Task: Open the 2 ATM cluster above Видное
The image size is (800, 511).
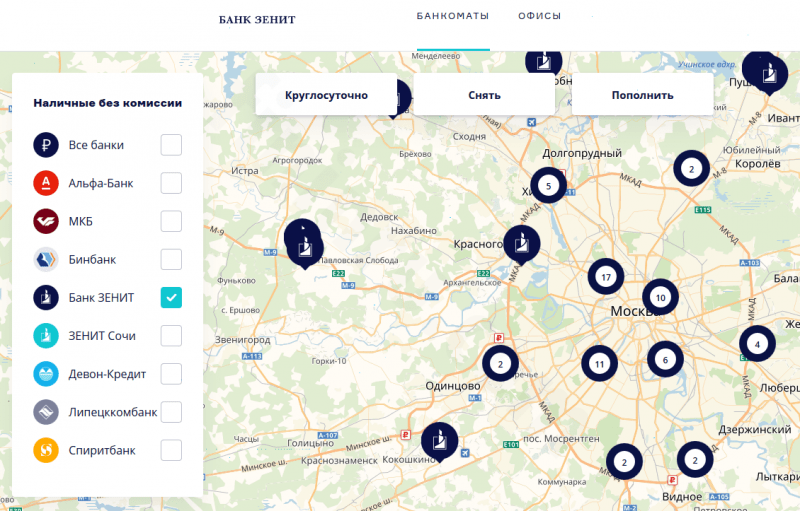Action: [x=695, y=460]
